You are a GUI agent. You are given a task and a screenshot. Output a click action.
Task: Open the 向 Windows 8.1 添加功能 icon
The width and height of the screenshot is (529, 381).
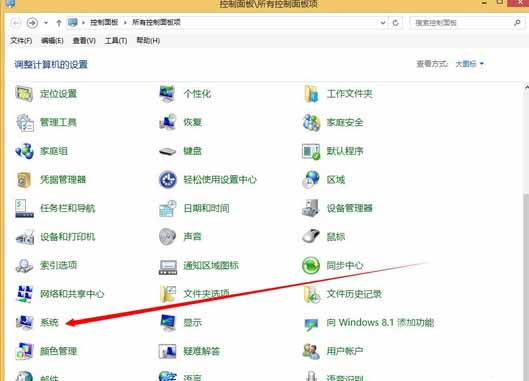click(311, 324)
